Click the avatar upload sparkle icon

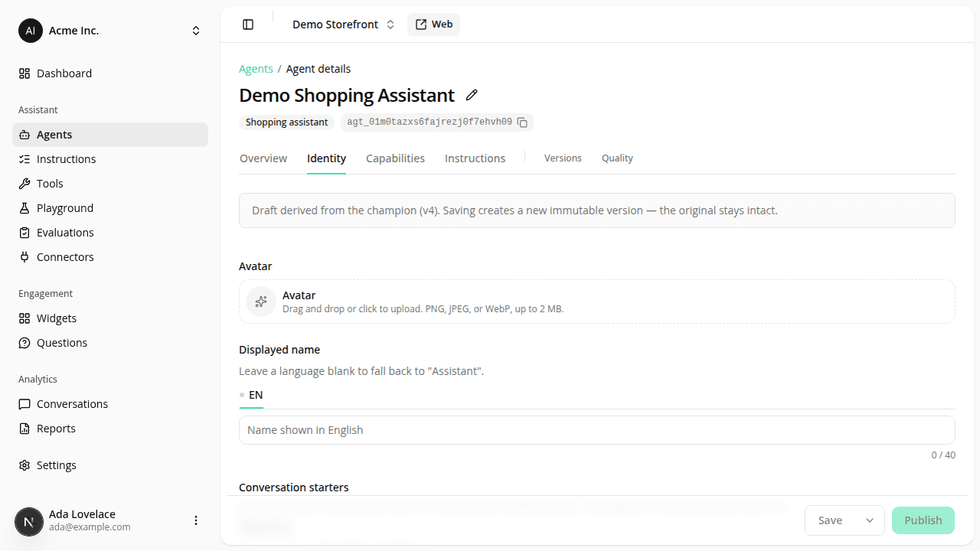tap(261, 302)
